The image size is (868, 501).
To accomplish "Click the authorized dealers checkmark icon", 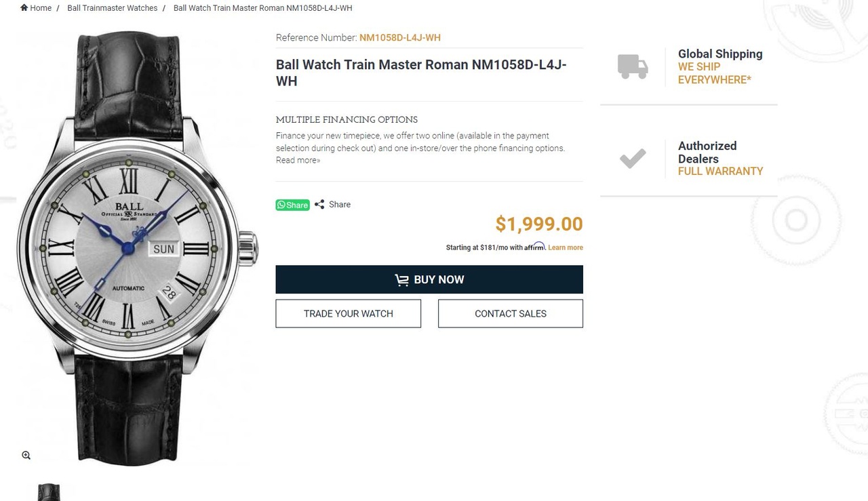I will [633, 159].
